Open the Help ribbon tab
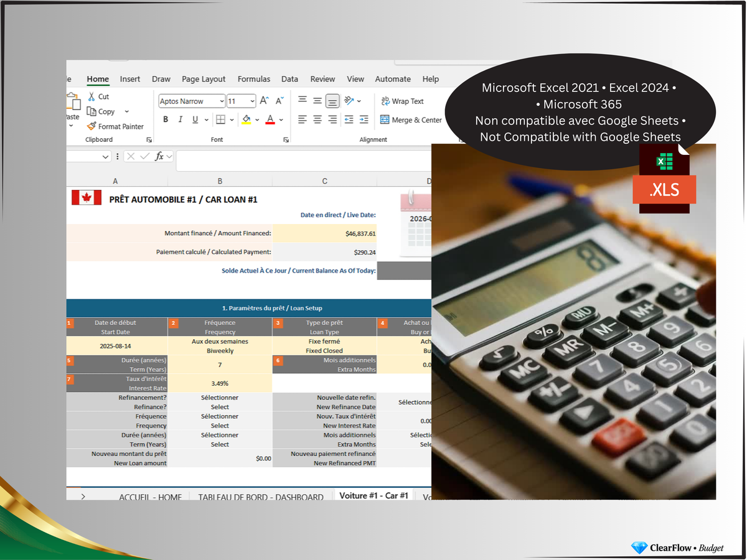747x560 pixels. (x=431, y=79)
